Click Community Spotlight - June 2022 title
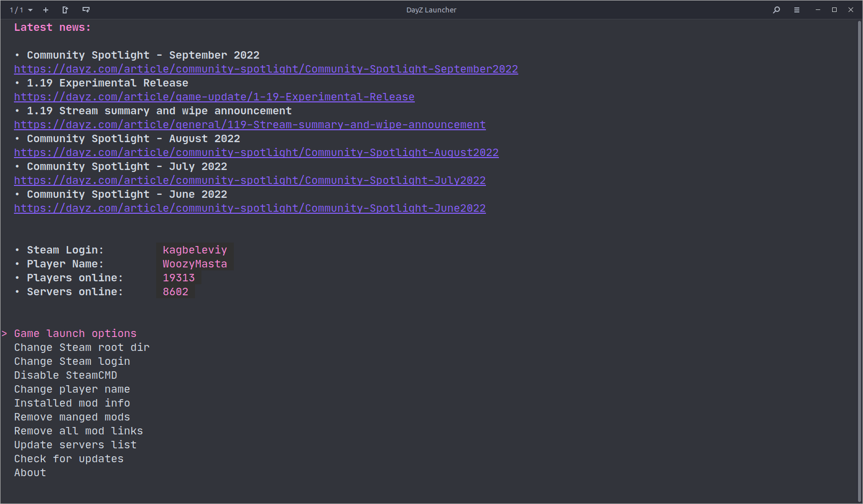The width and height of the screenshot is (863, 504). click(x=127, y=194)
